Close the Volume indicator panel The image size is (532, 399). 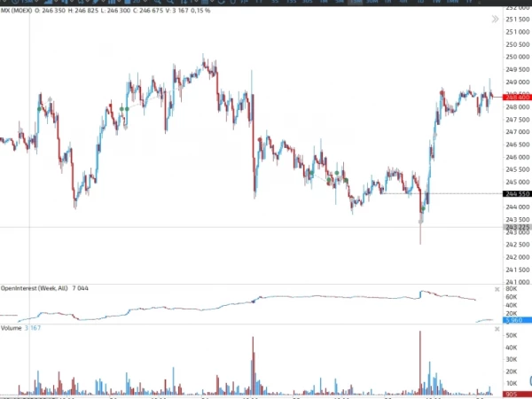[497, 329]
